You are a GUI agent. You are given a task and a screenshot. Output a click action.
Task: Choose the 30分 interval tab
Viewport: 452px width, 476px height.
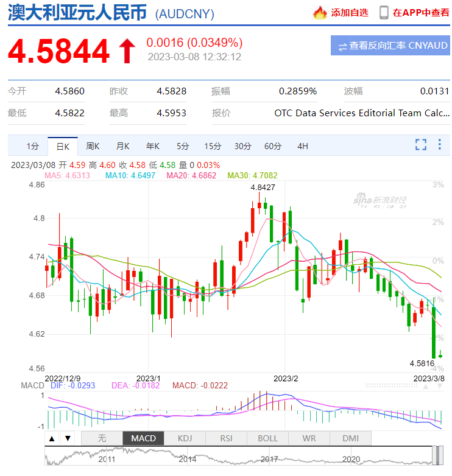[242, 146]
